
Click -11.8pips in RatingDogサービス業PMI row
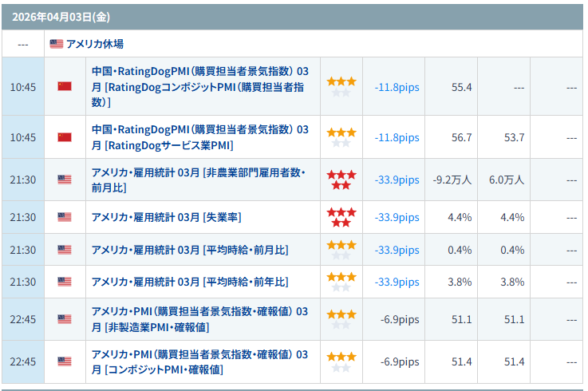pos(397,137)
